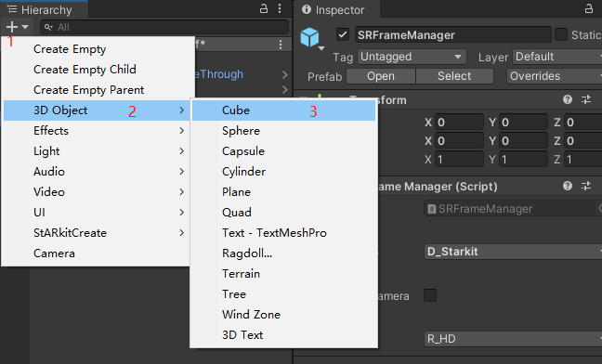
Task: Open Transform component help icon
Action: (x=568, y=99)
